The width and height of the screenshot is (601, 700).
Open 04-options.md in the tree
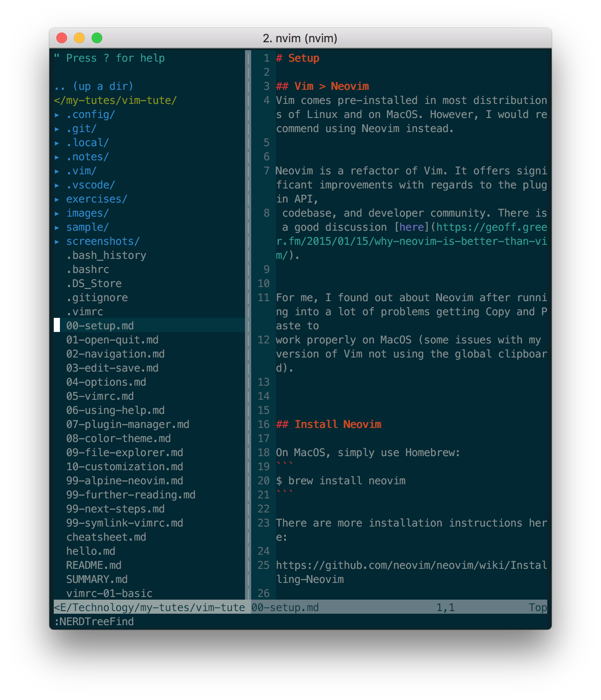coord(106,382)
